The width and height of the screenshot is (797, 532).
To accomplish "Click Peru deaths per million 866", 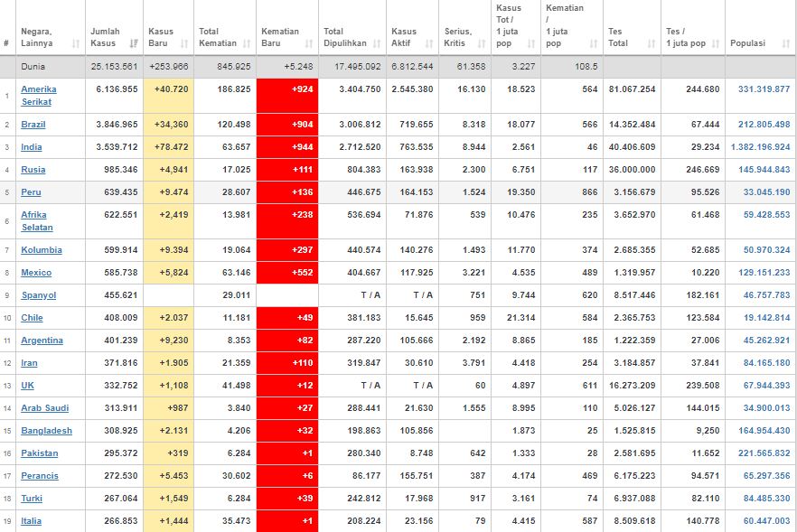I will [589, 192].
